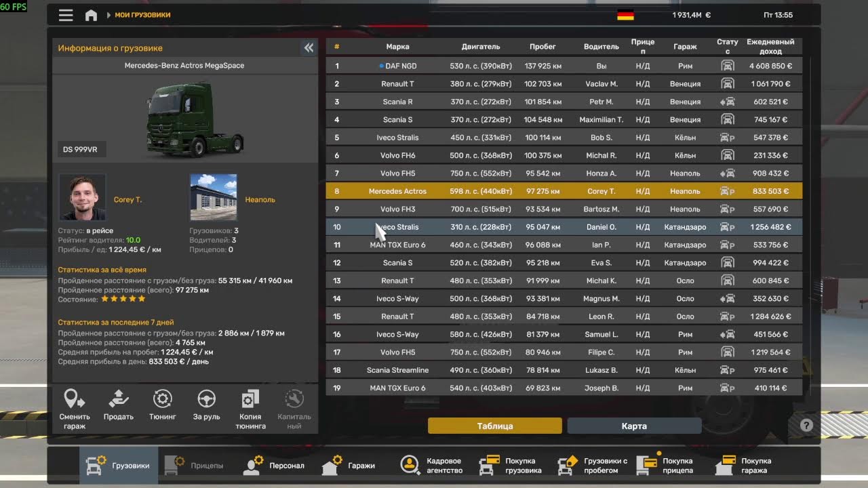The height and width of the screenshot is (488, 868).
Task: Open the Неаполь garage link
Action: pyautogui.click(x=260, y=200)
